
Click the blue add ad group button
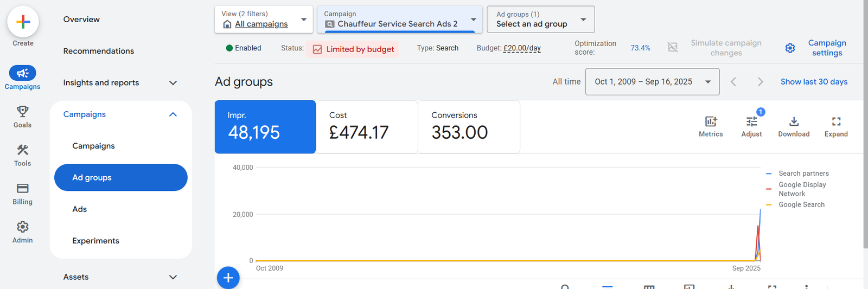click(228, 278)
